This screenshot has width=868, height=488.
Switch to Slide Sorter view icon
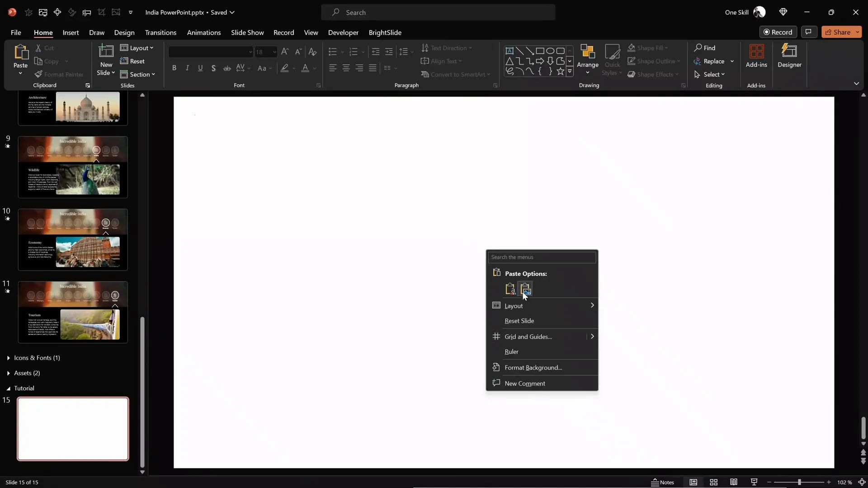[713, 482]
